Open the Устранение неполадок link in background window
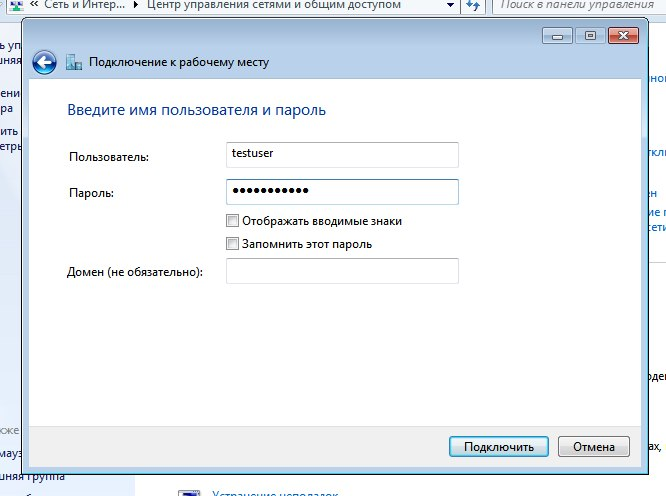Viewport: 666px width, 496px height. click(x=275, y=493)
